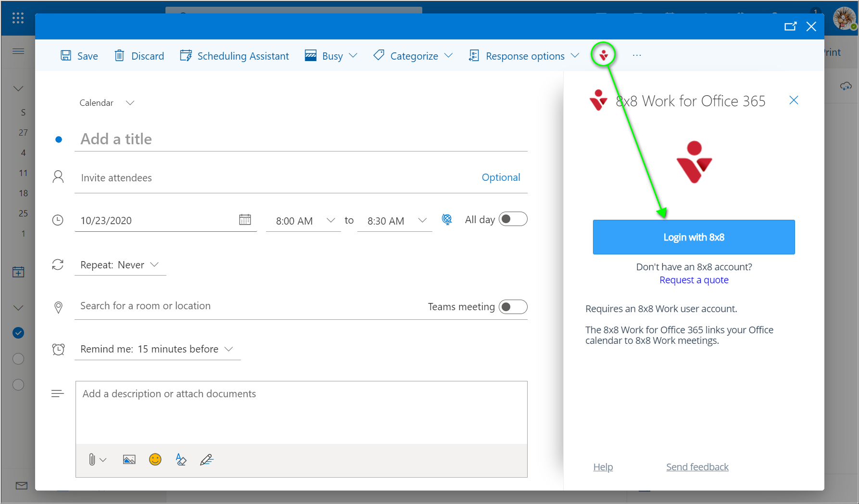Viewport: 859px width, 504px height.
Task: Click the Save button
Action: click(79, 56)
